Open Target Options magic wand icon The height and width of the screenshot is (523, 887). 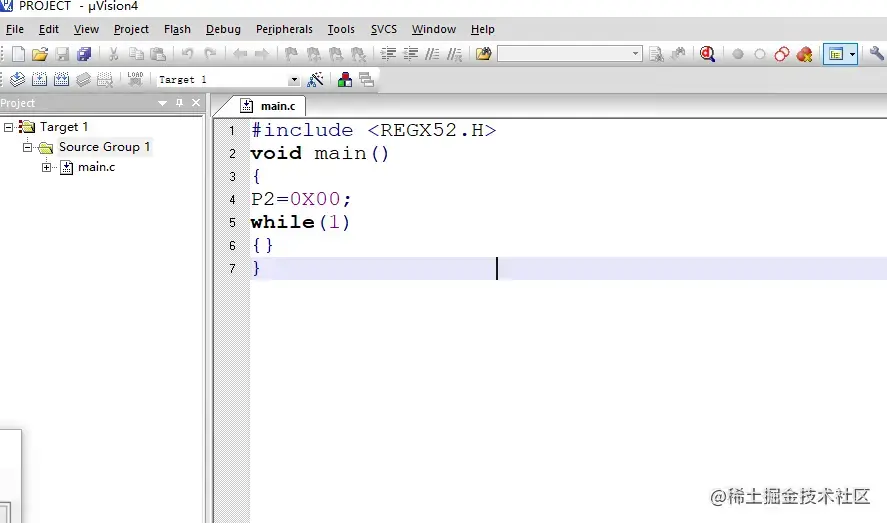pyautogui.click(x=315, y=79)
